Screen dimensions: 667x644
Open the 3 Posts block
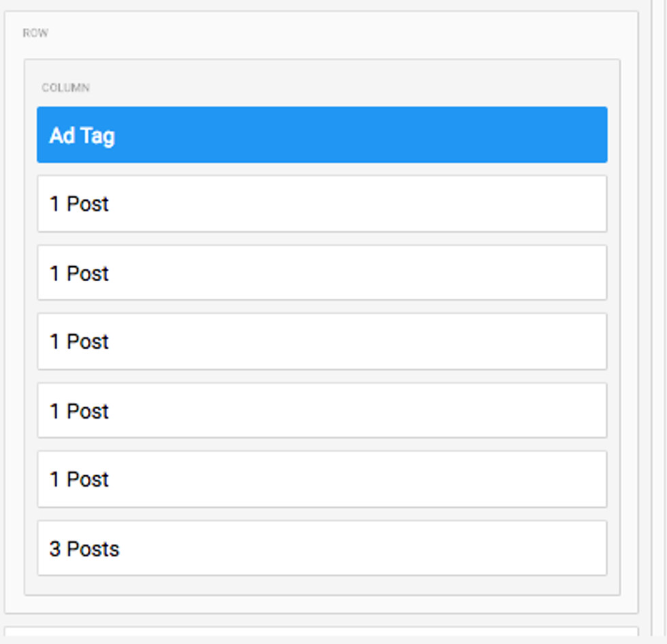point(322,549)
